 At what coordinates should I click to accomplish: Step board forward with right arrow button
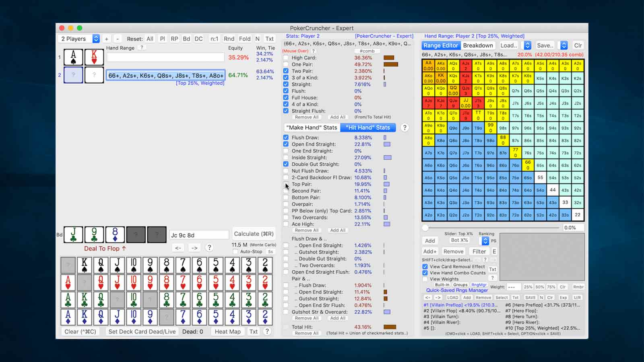pyautogui.click(x=194, y=248)
